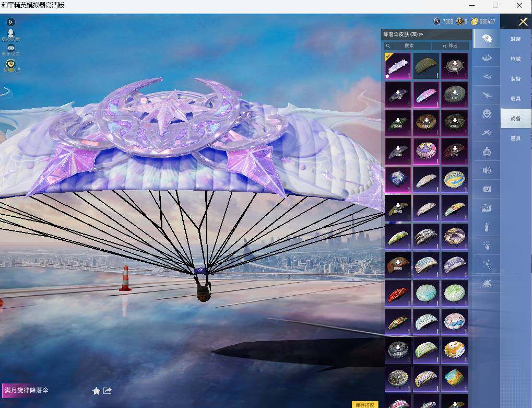Click the 586457 gold coin balance

click(x=483, y=21)
